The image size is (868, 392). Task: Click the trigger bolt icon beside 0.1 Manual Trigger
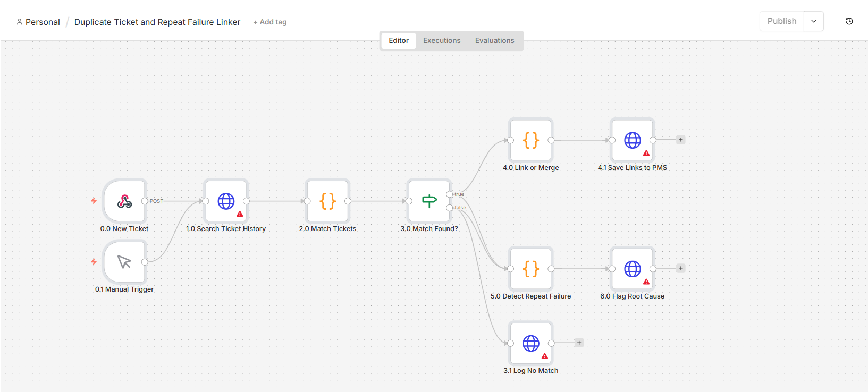pos(94,261)
